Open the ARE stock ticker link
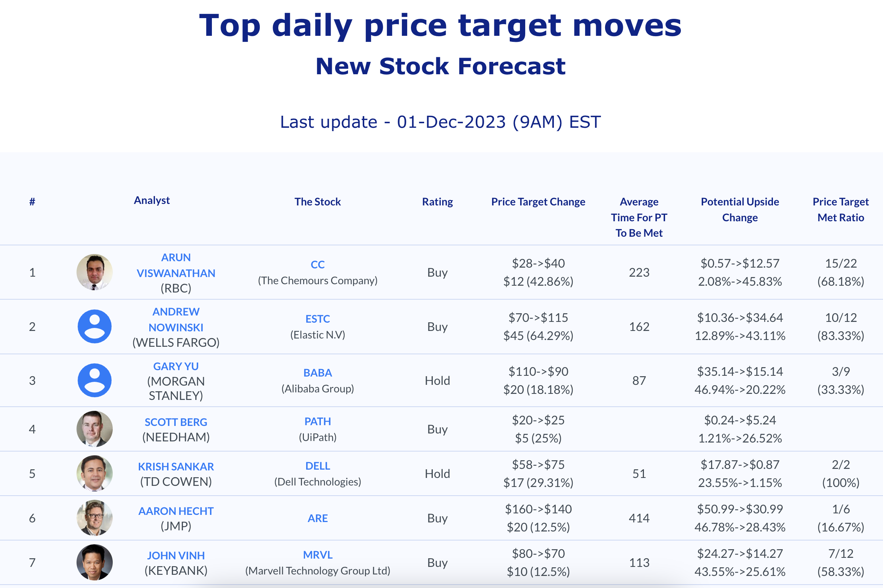Image resolution: width=883 pixels, height=588 pixels. 318,518
